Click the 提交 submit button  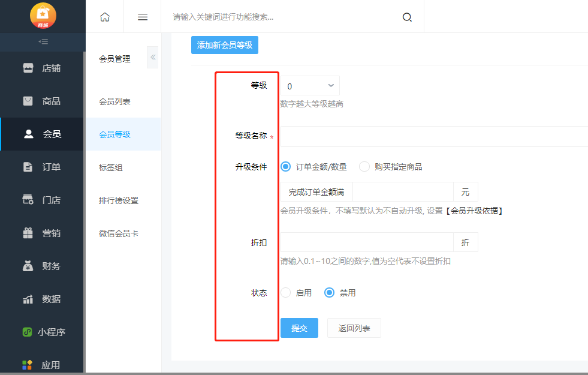point(299,328)
